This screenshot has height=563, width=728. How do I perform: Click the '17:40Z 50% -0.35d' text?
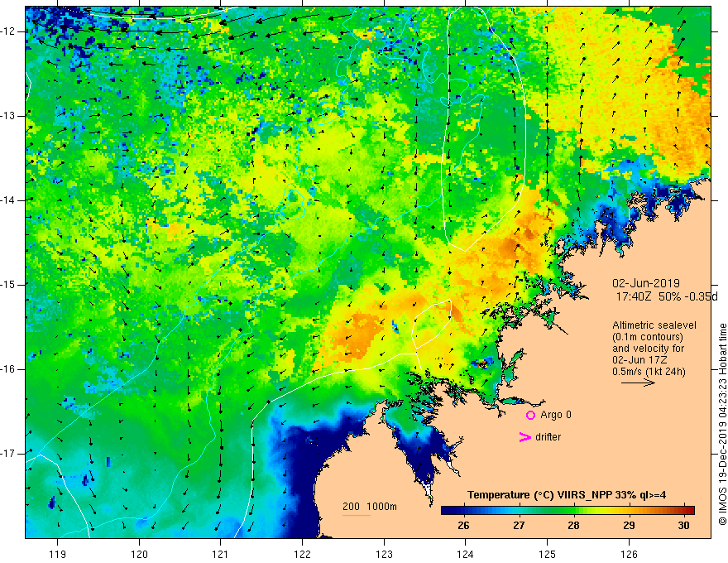pyautogui.click(x=666, y=296)
